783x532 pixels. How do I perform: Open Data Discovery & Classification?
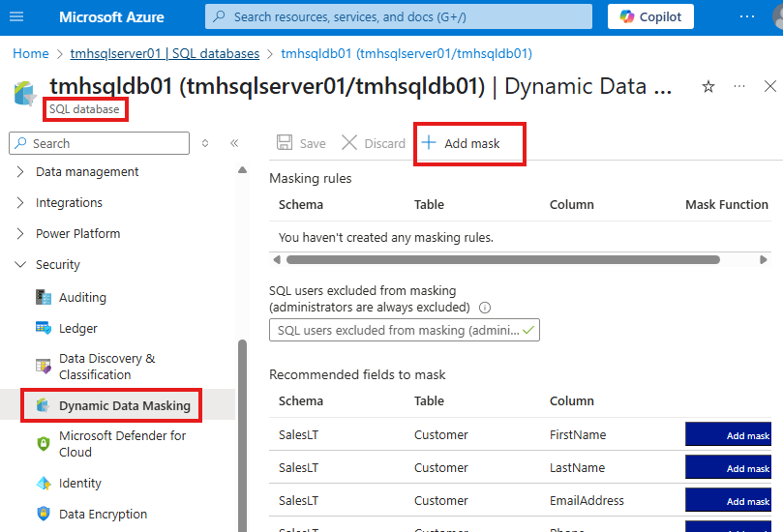[x=106, y=367]
